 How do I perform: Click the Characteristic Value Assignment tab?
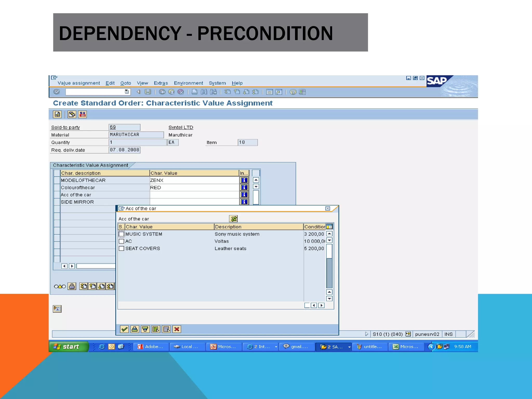point(91,165)
